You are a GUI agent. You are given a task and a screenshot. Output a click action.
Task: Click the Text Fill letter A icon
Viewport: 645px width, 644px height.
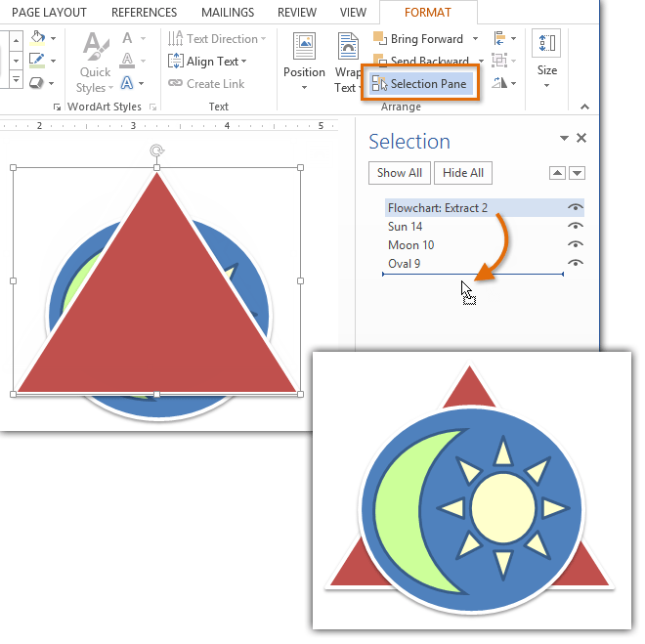(x=127, y=38)
